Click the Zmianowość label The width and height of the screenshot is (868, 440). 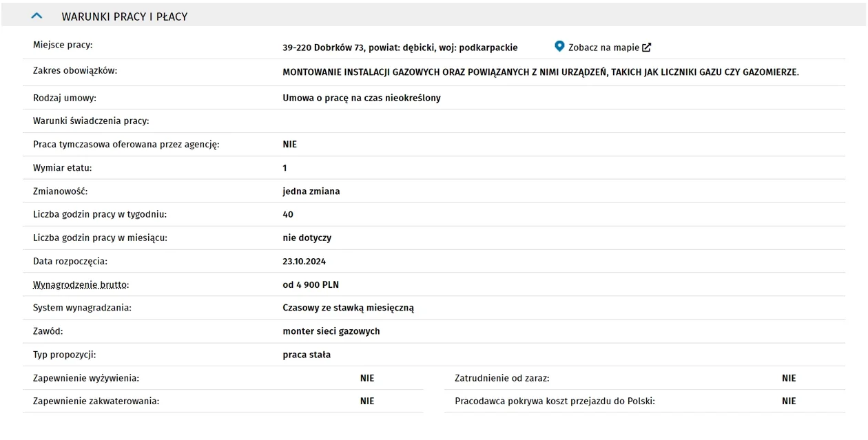point(61,191)
